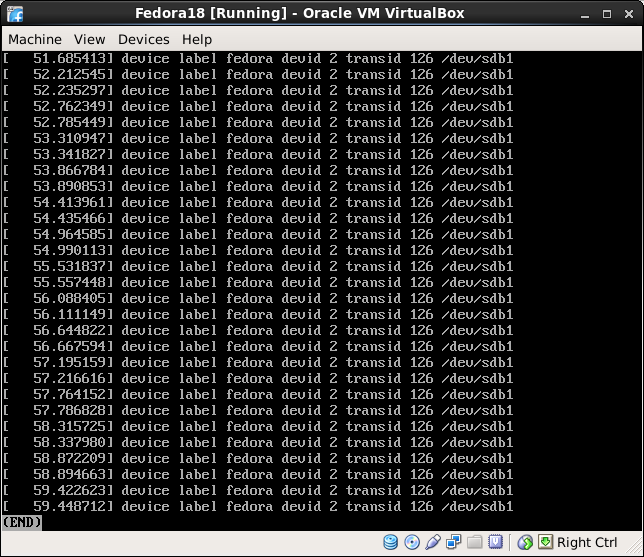
Task: Open the Devices menu
Action: pyautogui.click(x=143, y=39)
